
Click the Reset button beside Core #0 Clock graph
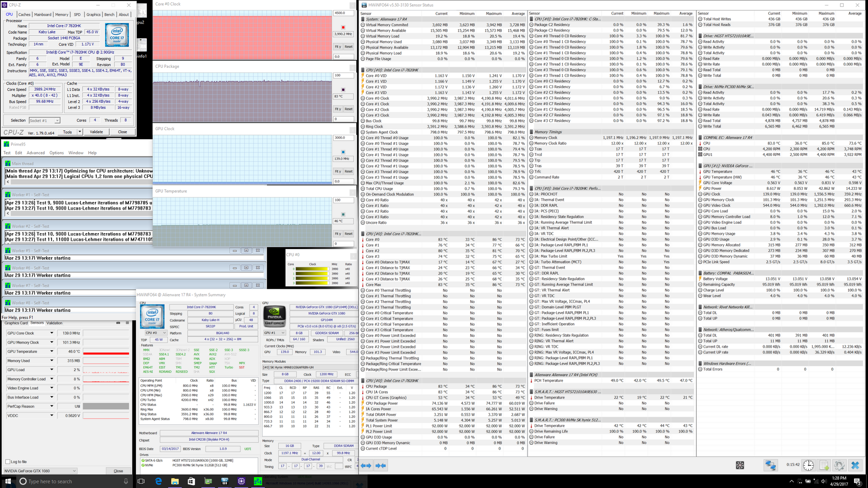[348, 47]
